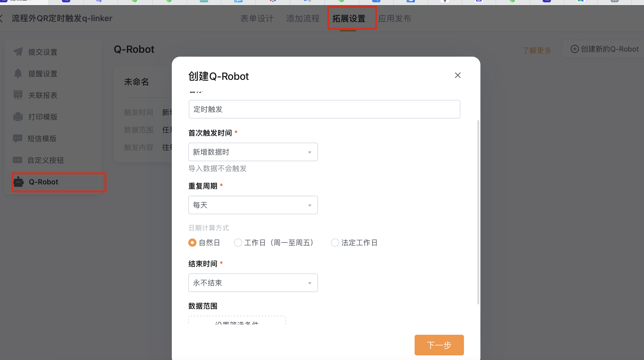The height and width of the screenshot is (360, 644).
Task: Click the chat bubble icon beside 短信模版
Action: [x=17, y=138]
